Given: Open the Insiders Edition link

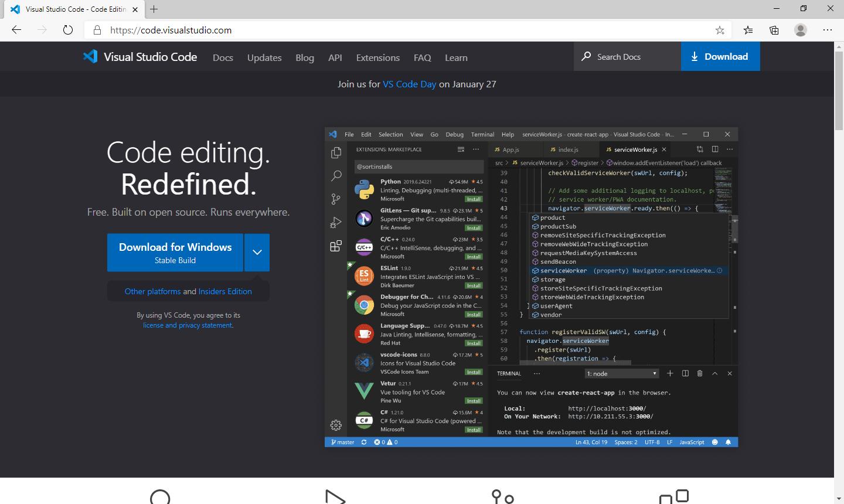Looking at the screenshot, I should 225,291.
